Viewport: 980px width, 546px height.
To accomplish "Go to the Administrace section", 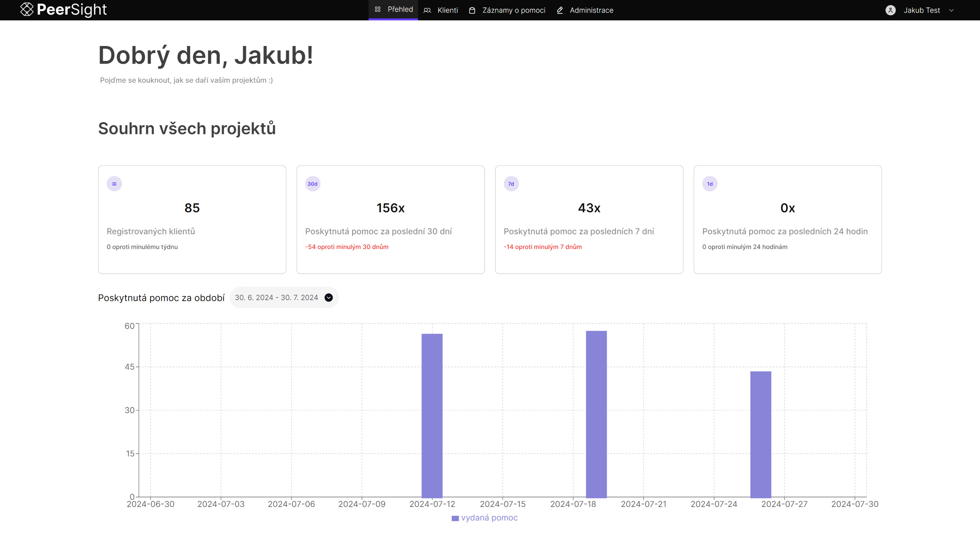I will 591,10.
